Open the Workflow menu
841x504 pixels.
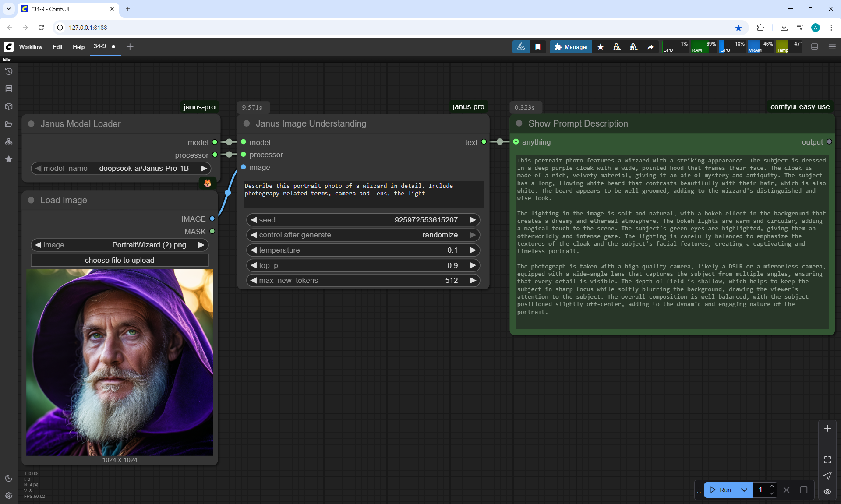31,47
